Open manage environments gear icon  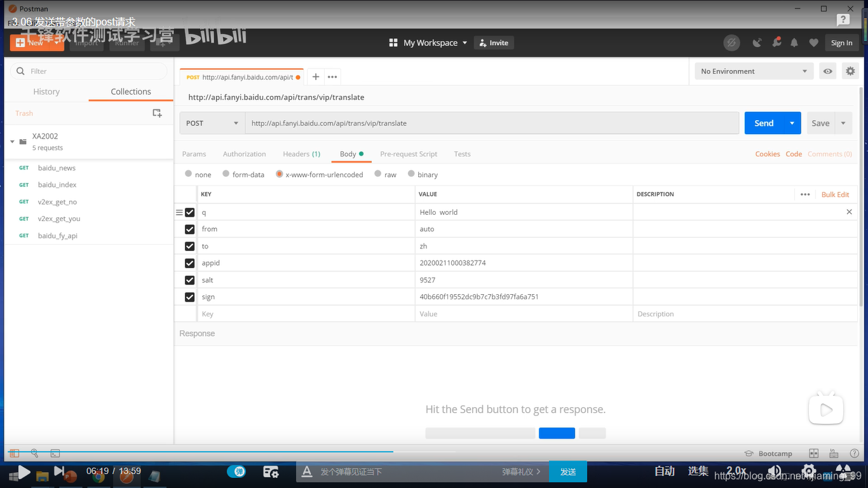click(850, 71)
